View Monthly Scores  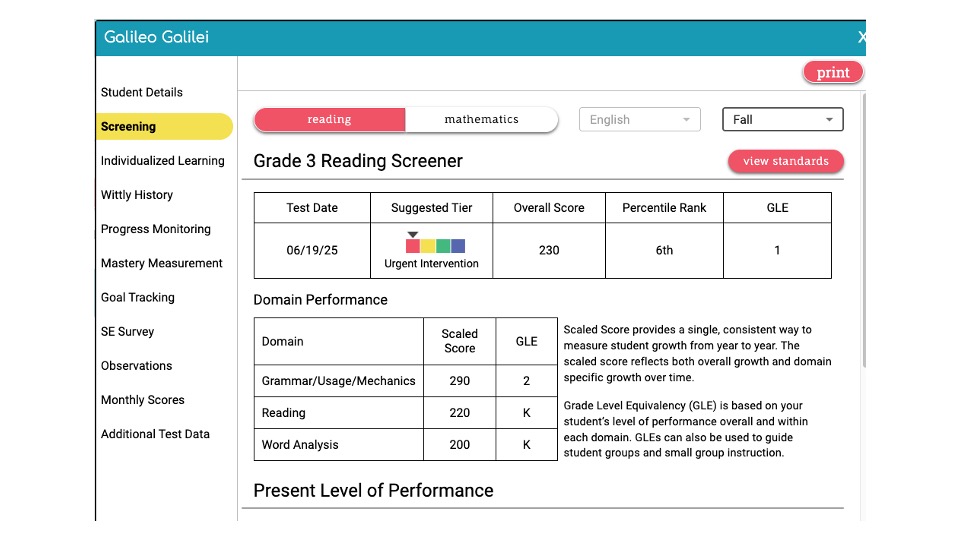(x=143, y=400)
